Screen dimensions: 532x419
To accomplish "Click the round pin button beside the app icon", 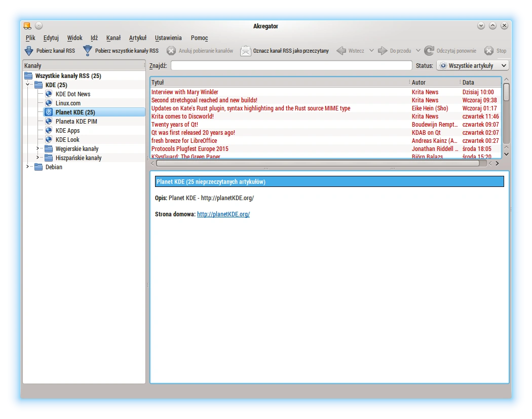I will tap(39, 26).
